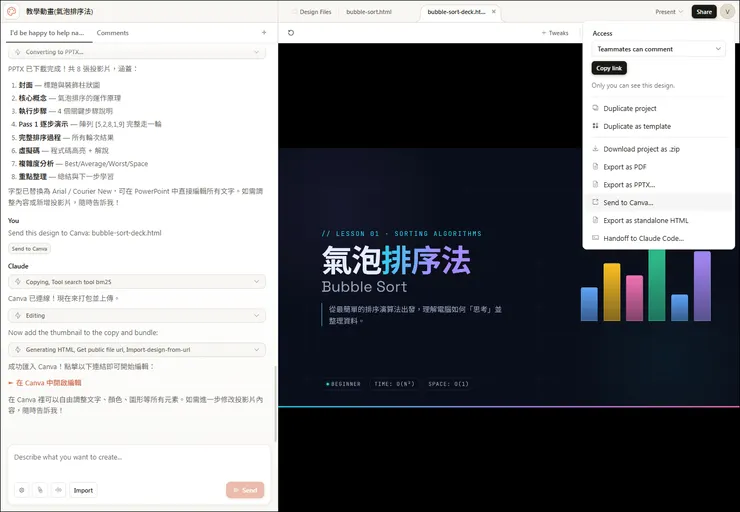Click list item 核心概念 in the chat
Image resolution: width=740 pixels, height=512 pixels.
pyautogui.click(x=70, y=98)
